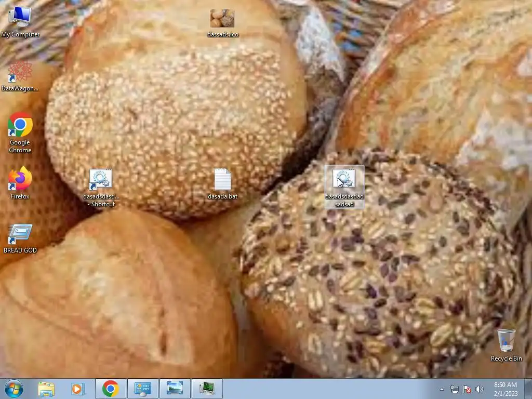Switch to the Task Manager taskbar window
Viewport: 532px width, 399px height.
(x=207, y=389)
